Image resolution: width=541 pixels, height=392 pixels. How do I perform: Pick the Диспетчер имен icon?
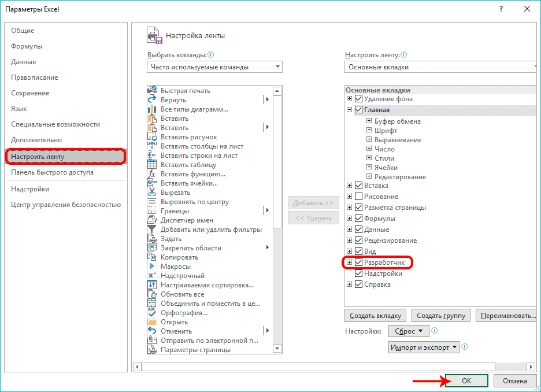point(152,220)
